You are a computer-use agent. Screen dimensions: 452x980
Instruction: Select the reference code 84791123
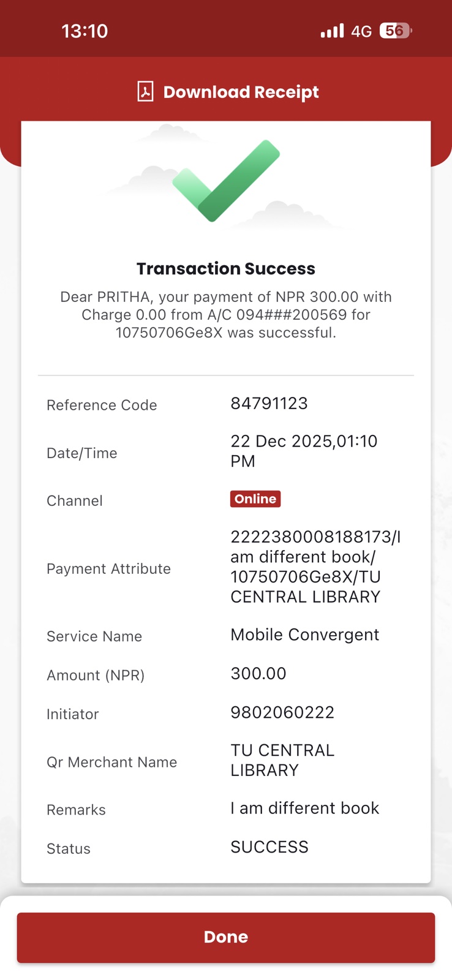(x=269, y=404)
